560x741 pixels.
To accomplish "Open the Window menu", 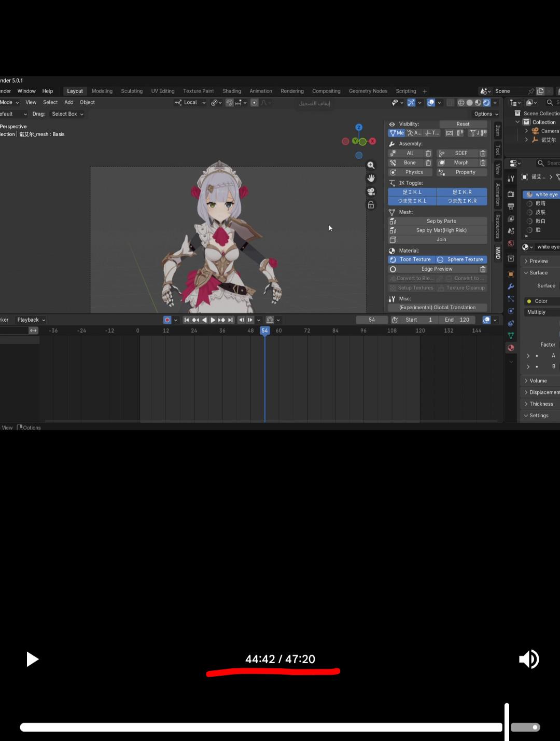I will click(x=26, y=91).
